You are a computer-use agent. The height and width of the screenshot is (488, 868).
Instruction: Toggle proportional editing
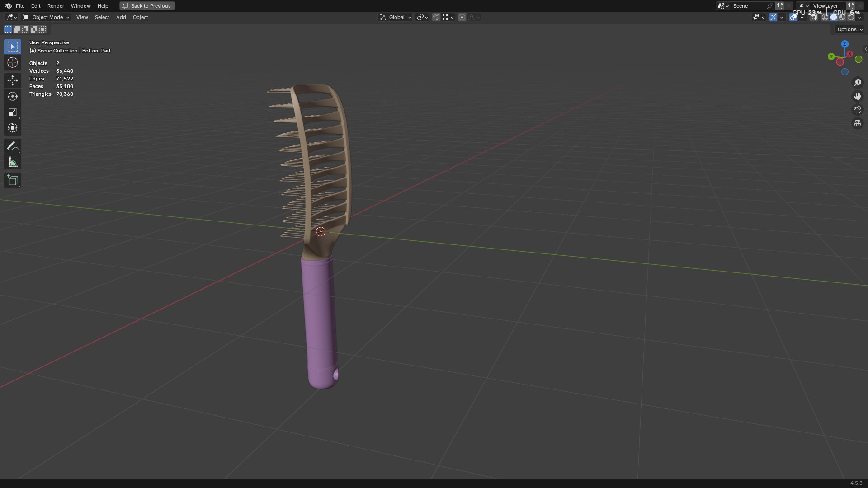click(462, 17)
